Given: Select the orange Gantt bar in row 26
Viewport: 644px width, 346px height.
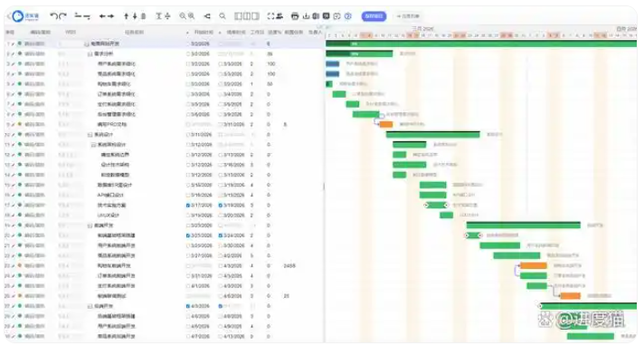Looking at the screenshot, I should coord(571,296).
